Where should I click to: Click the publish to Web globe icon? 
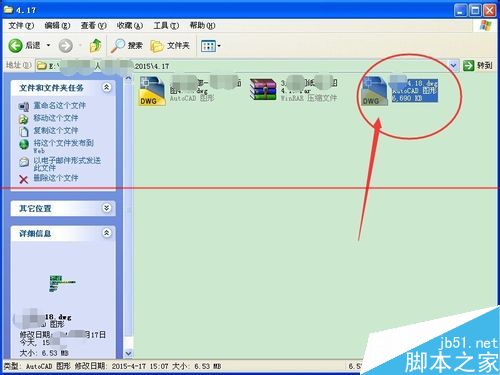pos(24,145)
